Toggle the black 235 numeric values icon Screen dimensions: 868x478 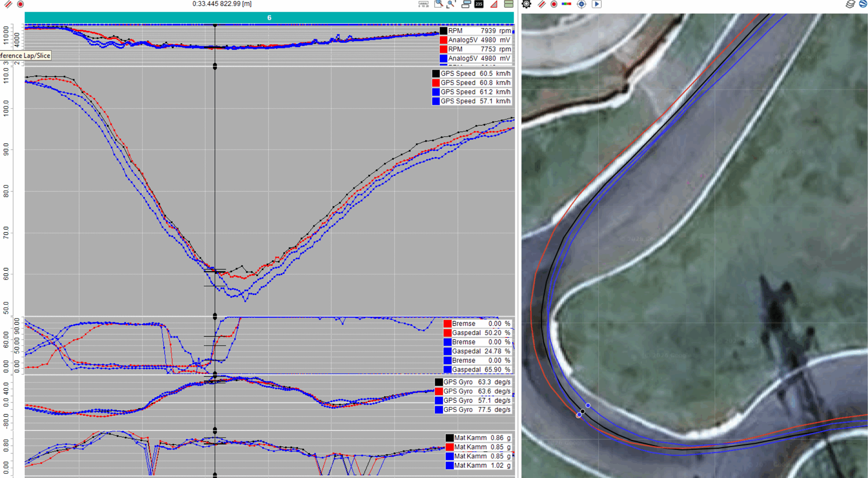479,4
